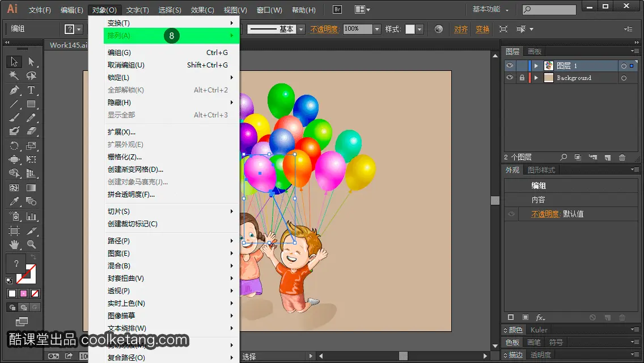Image resolution: width=644 pixels, height=363 pixels.
Task: Select the Rectangle tool
Action: tap(31, 104)
